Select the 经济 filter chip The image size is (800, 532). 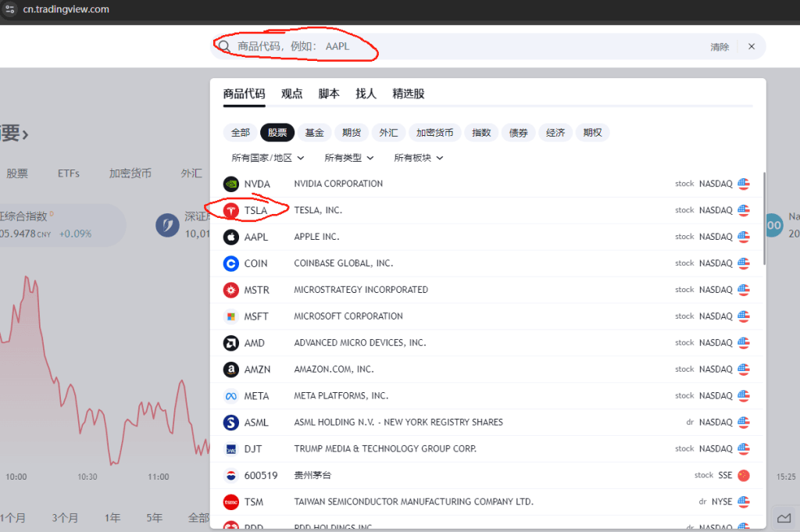click(555, 133)
